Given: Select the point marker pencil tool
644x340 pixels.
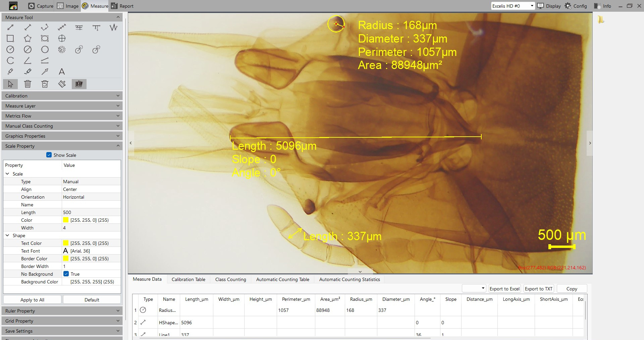Looking at the screenshot, I should 10,72.
